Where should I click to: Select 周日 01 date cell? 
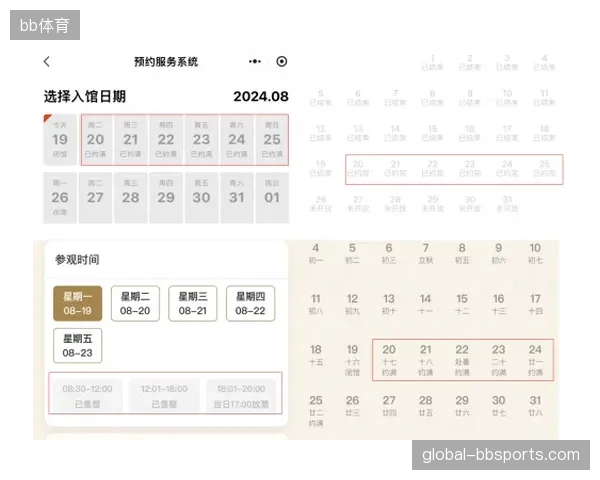[x=272, y=198]
